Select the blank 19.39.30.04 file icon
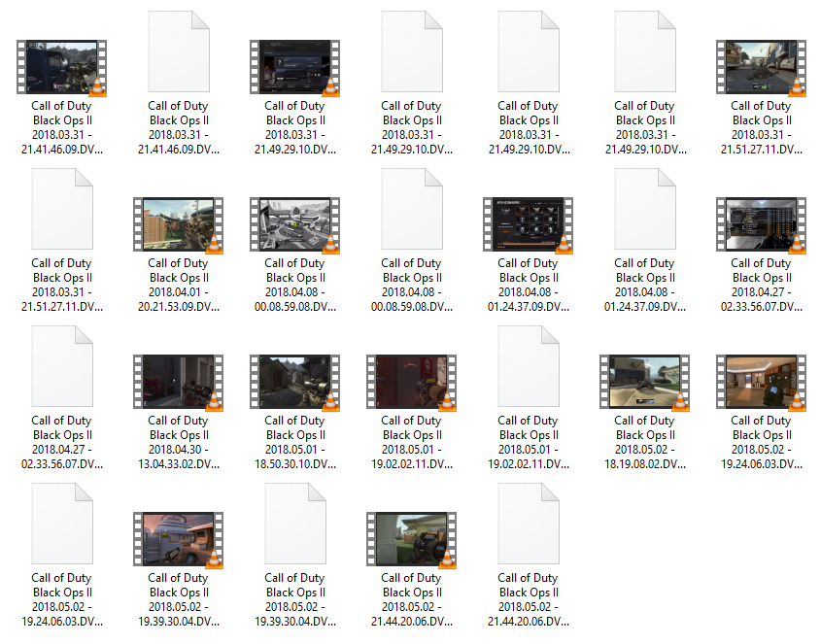 click(294, 524)
